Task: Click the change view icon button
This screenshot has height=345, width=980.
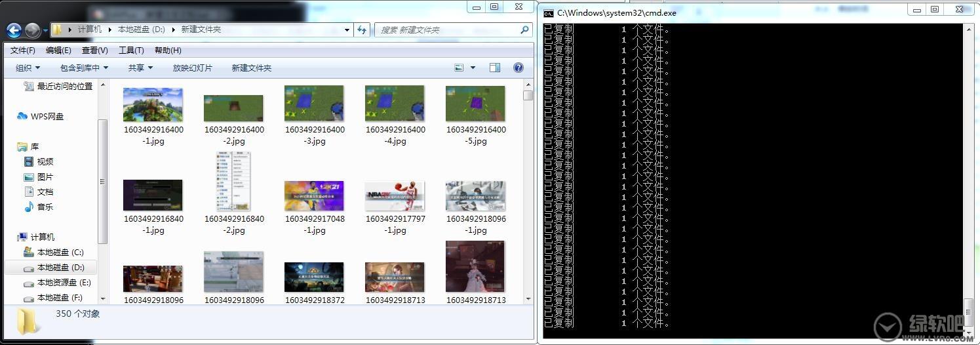Action: click(x=460, y=68)
